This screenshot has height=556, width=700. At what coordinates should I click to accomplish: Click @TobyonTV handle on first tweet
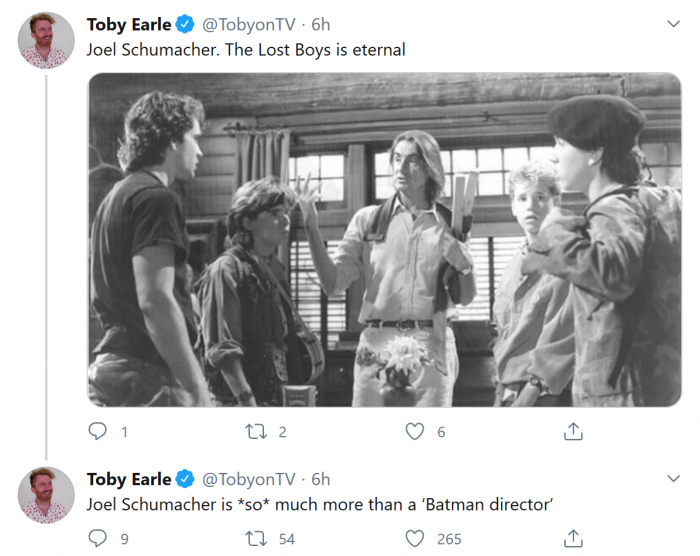(250, 24)
